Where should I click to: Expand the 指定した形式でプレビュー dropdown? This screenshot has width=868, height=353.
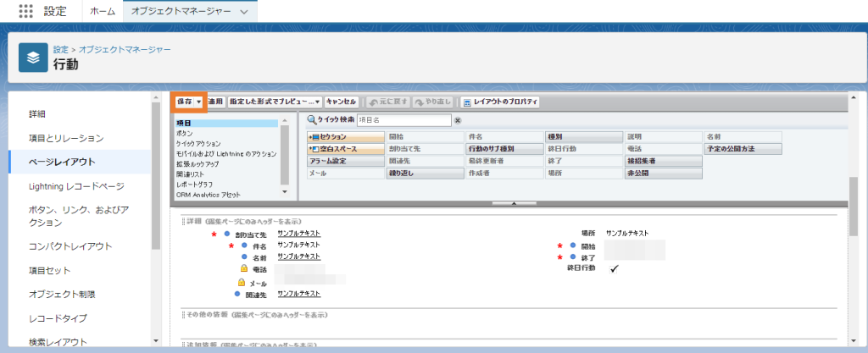click(318, 102)
